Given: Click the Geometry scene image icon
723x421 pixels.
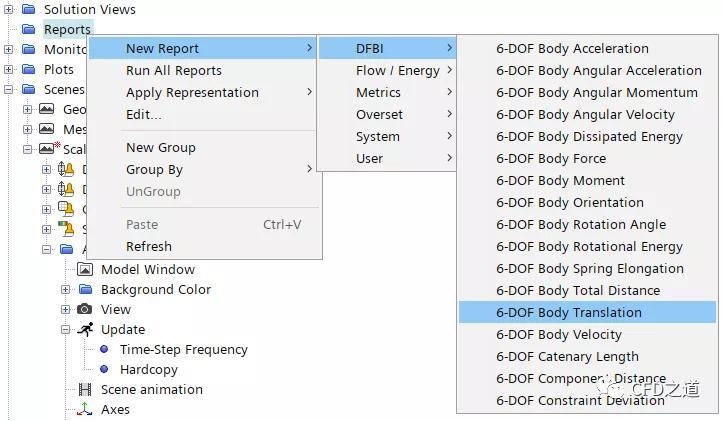Looking at the screenshot, I should [47, 109].
